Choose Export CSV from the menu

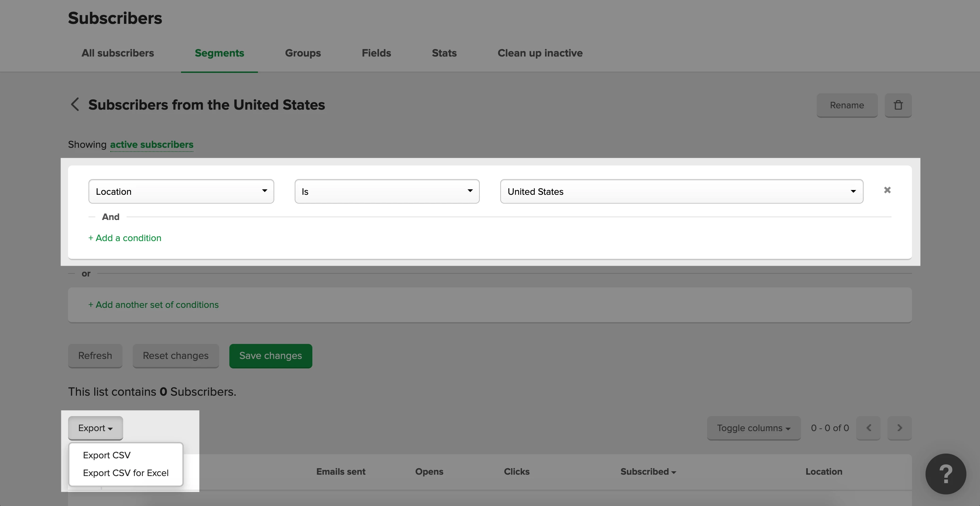107,455
